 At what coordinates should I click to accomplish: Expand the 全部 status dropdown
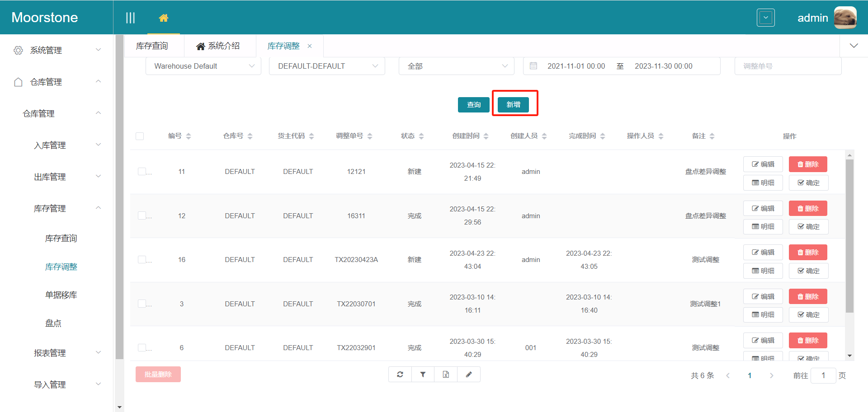pos(457,66)
